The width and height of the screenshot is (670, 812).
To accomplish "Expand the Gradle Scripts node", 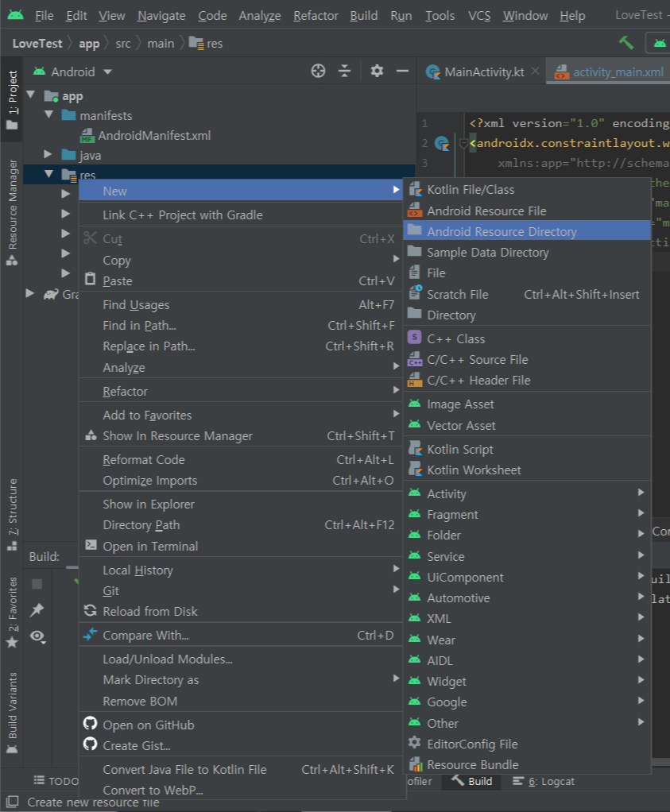I will click(x=30, y=294).
